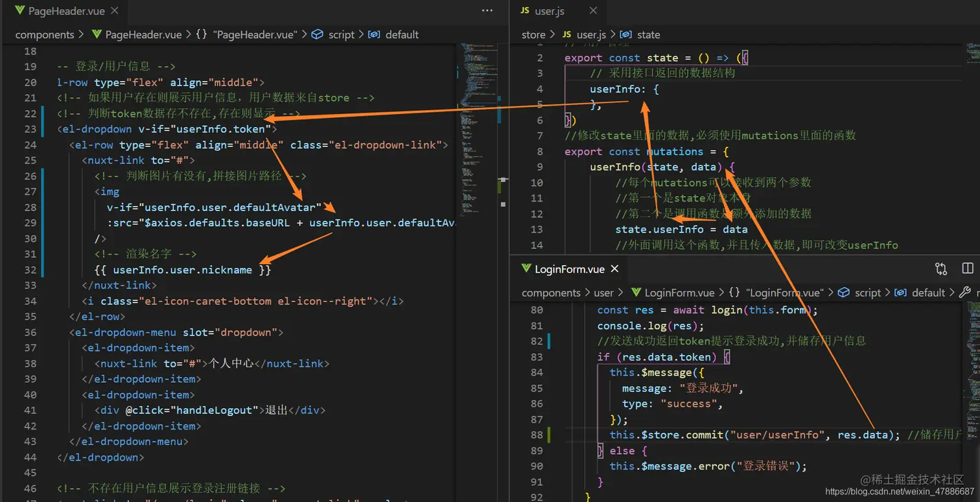Click line number 9 in user.js

coord(539,166)
